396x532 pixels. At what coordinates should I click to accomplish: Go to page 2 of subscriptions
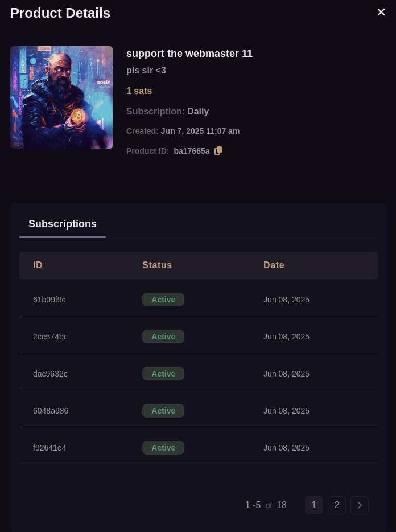pos(337,505)
